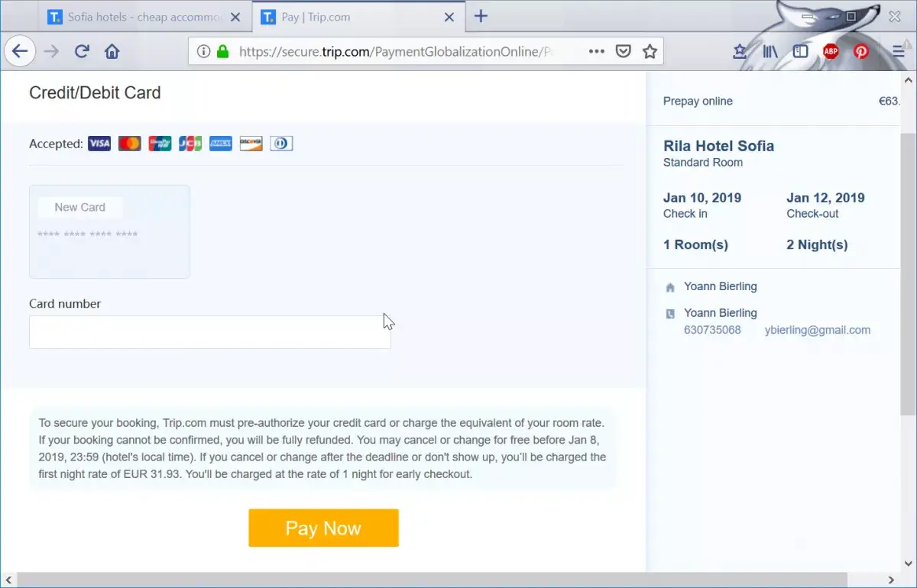The width and height of the screenshot is (917, 588).
Task: Click the 1 Room(s) text
Action: tap(695, 245)
